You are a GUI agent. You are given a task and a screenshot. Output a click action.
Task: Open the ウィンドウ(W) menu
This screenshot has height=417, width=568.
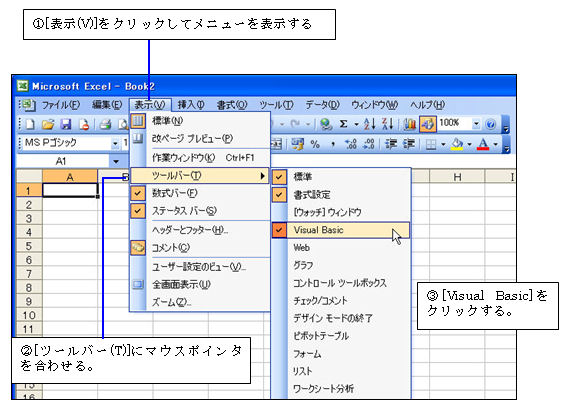click(374, 105)
